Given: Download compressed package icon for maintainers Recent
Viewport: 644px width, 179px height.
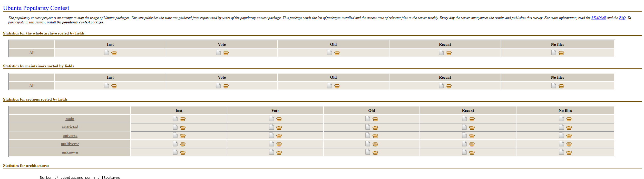Looking at the screenshot, I should (449, 86).
